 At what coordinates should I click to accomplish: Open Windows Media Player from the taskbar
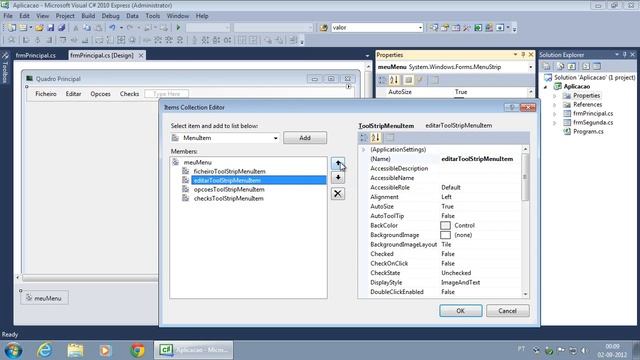tap(105, 350)
